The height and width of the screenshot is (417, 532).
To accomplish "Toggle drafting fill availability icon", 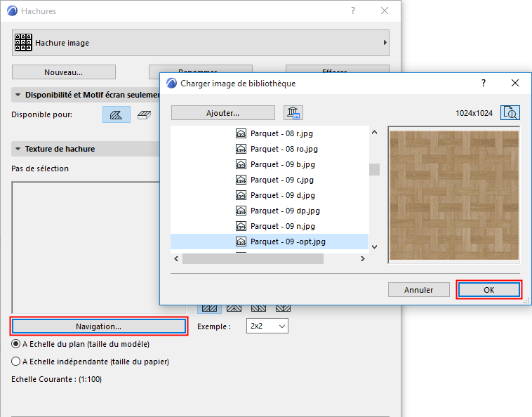I will [117, 114].
